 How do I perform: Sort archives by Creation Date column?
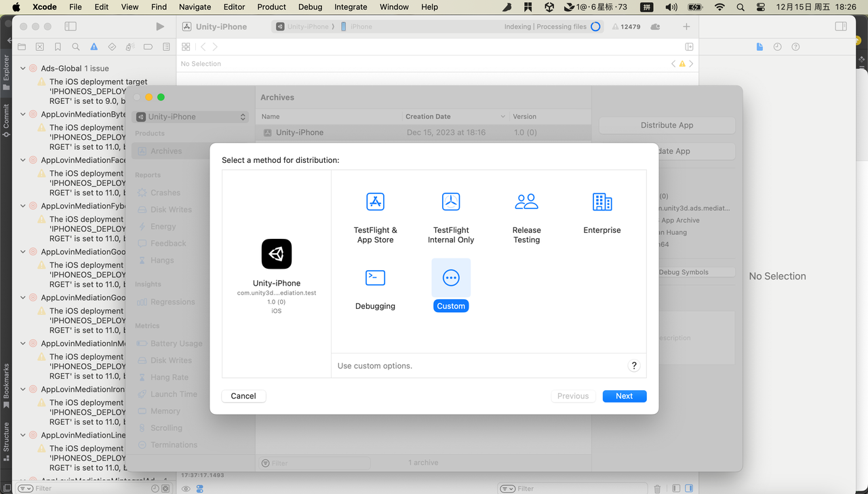(456, 117)
